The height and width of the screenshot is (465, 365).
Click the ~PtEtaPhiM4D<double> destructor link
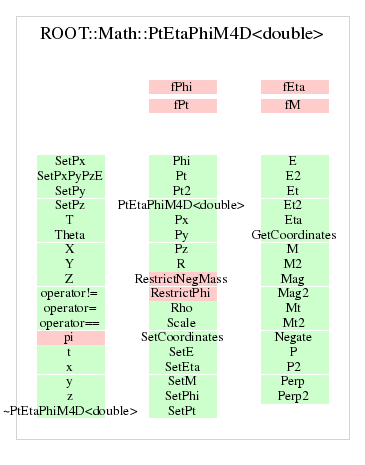click(70, 411)
